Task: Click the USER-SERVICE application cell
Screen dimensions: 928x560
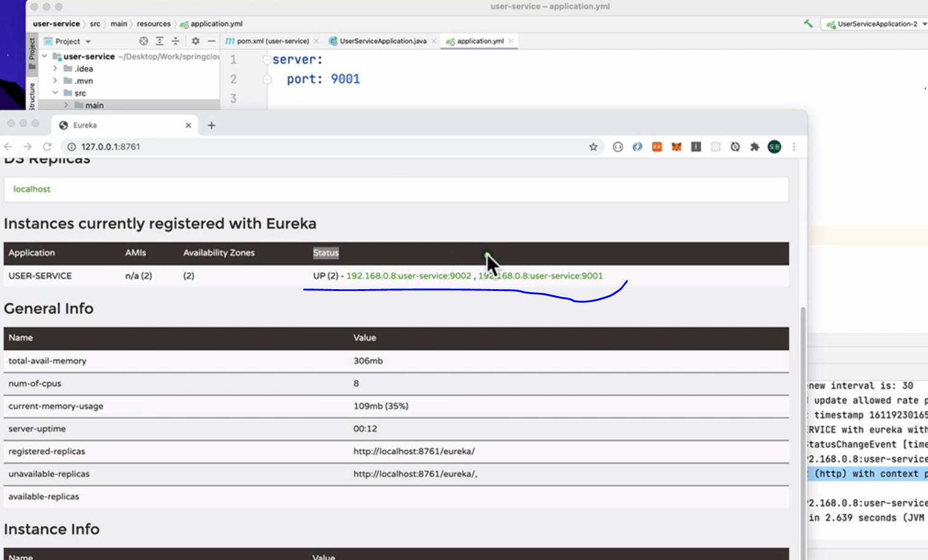Action: click(x=40, y=276)
